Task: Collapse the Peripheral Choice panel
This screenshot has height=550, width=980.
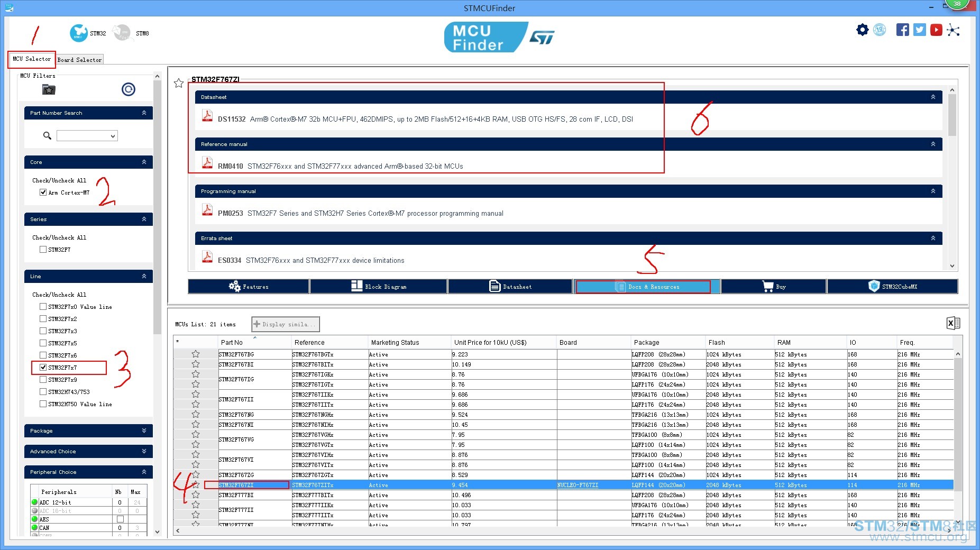Action: click(x=144, y=472)
